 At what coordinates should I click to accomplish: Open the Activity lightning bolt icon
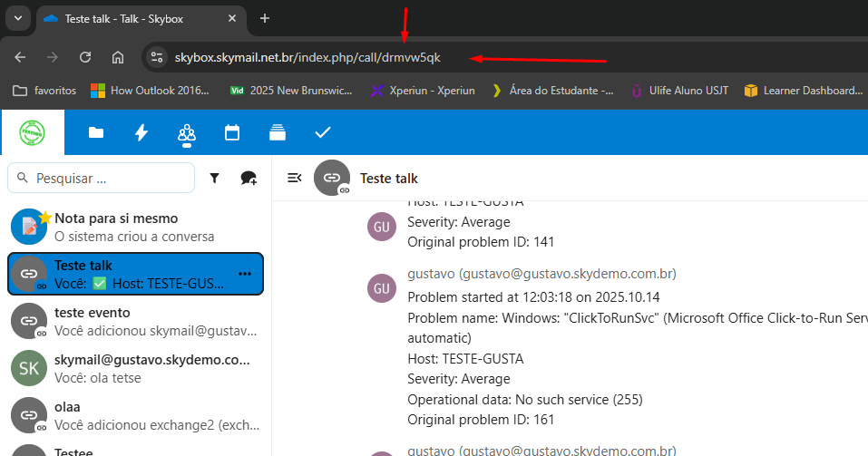click(x=141, y=133)
